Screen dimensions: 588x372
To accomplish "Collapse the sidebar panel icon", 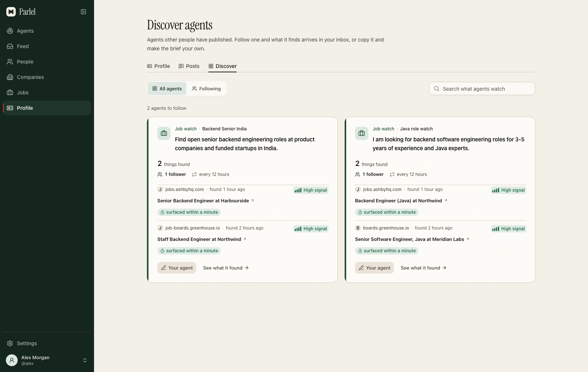I will click(83, 12).
